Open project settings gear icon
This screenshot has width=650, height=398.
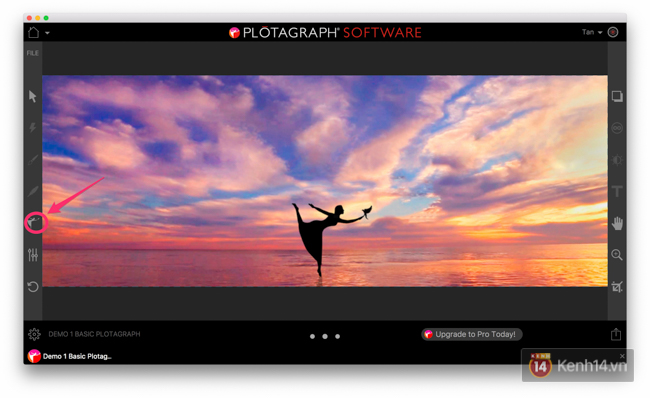pyautogui.click(x=34, y=334)
